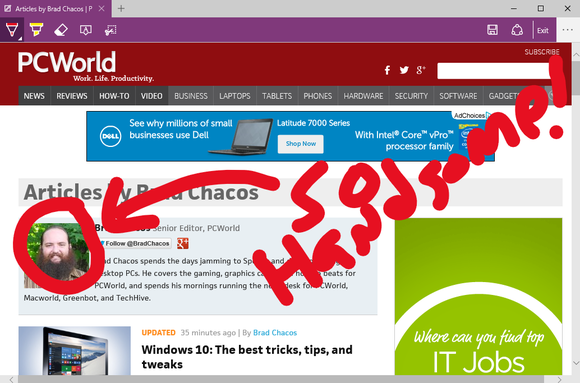Open the LAPTOPS category

tap(235, 96)
